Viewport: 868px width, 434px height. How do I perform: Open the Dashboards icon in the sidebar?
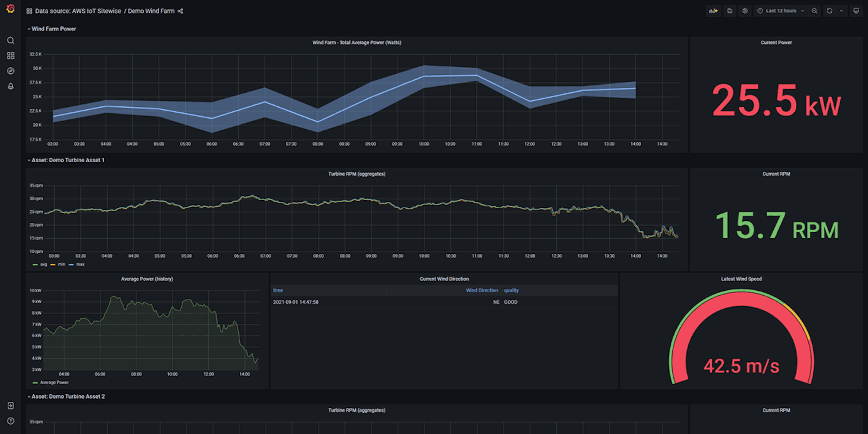(10, 56)
